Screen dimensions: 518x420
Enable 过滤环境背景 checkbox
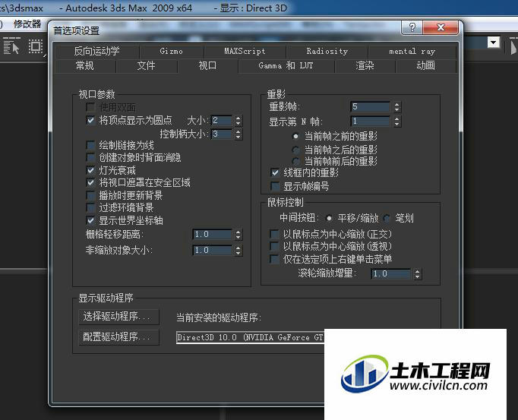coord(90,207)
